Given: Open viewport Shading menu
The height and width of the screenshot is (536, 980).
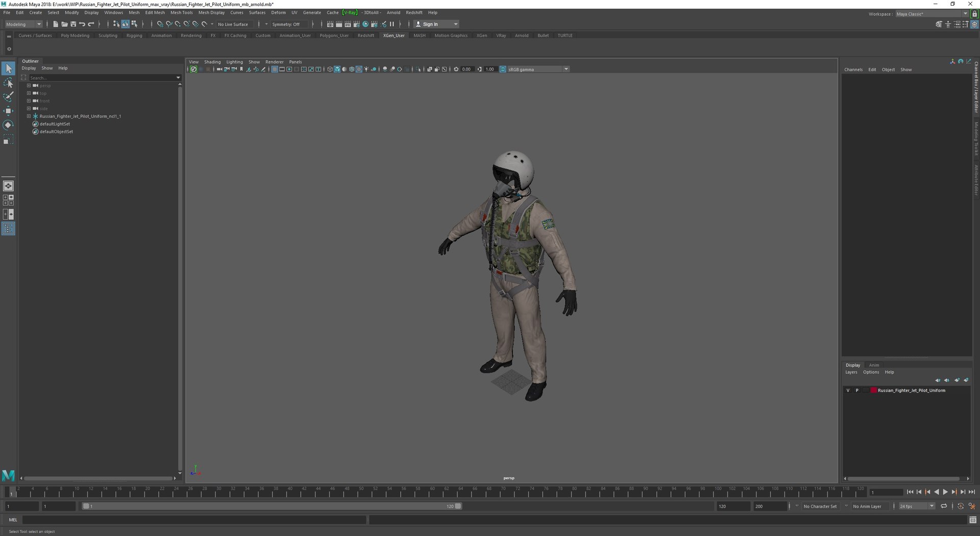Looking at the screenshot, I should 212,62.
